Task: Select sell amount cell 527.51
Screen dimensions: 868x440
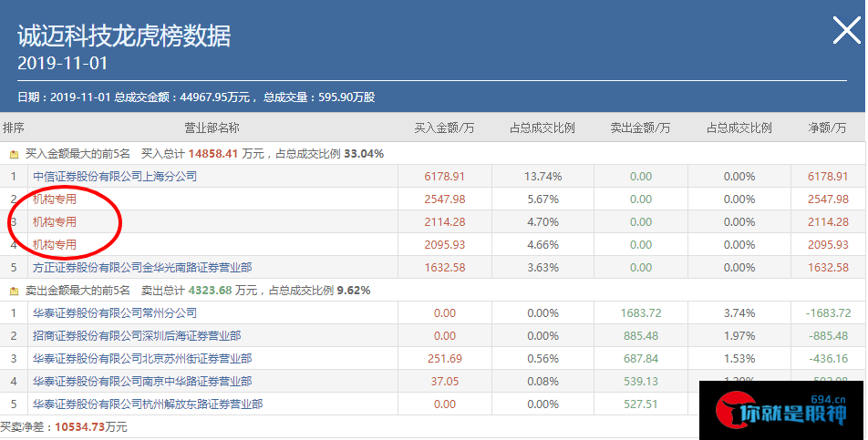Action: tap(641, 404)
